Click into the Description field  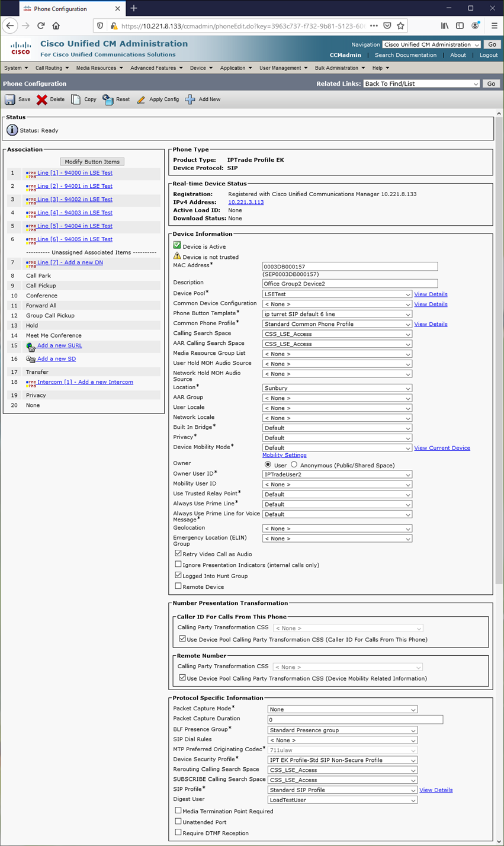(350, 283)
